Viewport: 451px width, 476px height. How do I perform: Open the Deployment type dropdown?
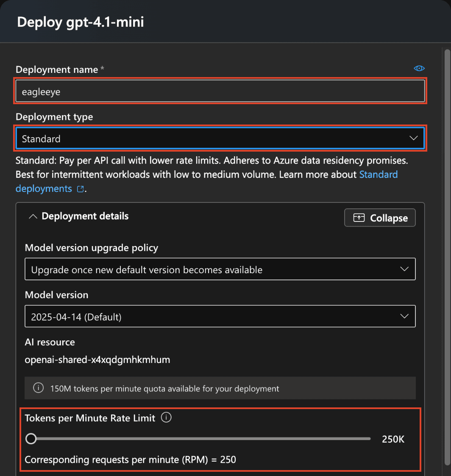click(220, 138)
